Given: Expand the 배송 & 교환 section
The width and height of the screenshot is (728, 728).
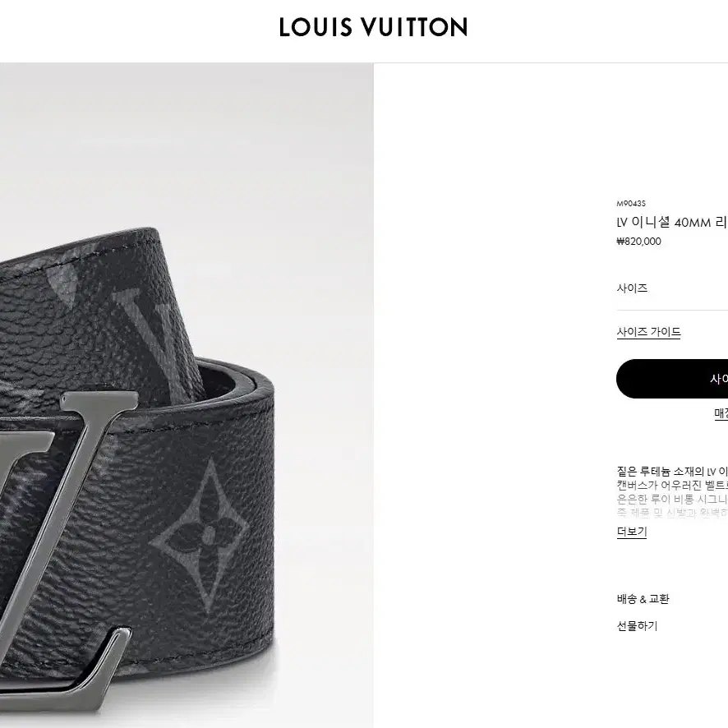Looking at the screenshot, I should click(643, 599).
